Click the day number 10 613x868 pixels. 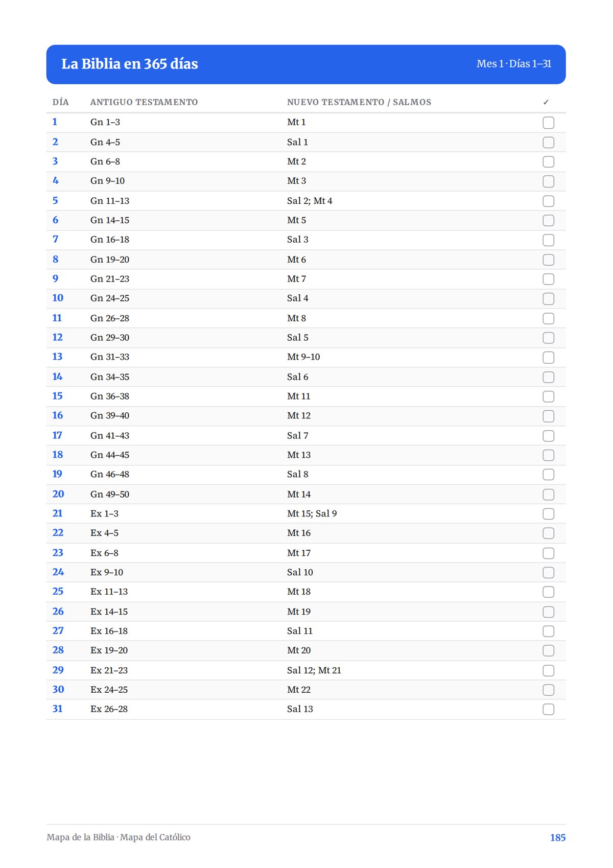(x=58, y=298)
